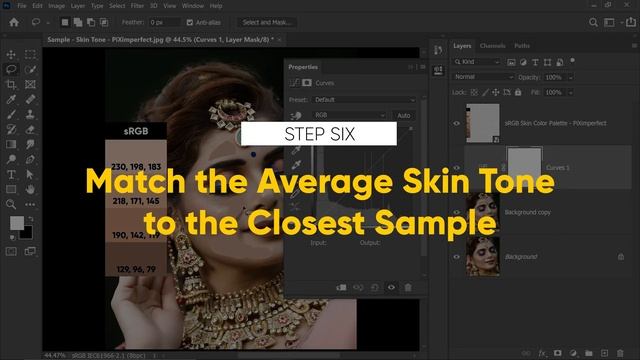Create a new group folder icon
Image resolution: width=640 pixels, height=360 pixels.
(589, 353)
